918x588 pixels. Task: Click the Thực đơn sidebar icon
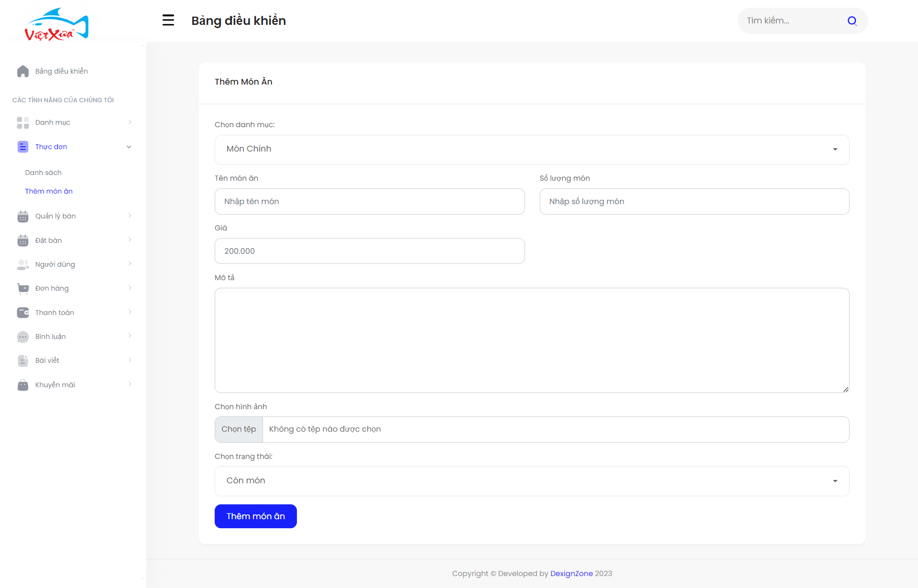tap(22, 146)
